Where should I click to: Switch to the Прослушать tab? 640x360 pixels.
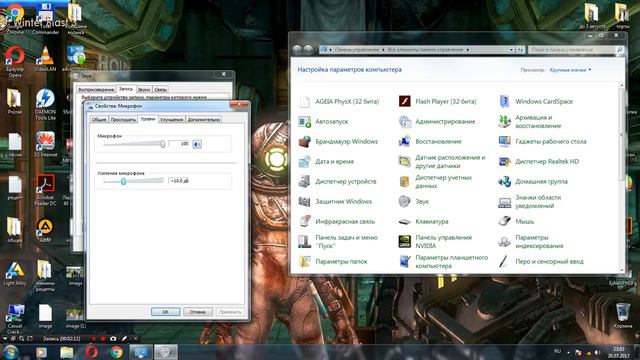coord(123,119)
